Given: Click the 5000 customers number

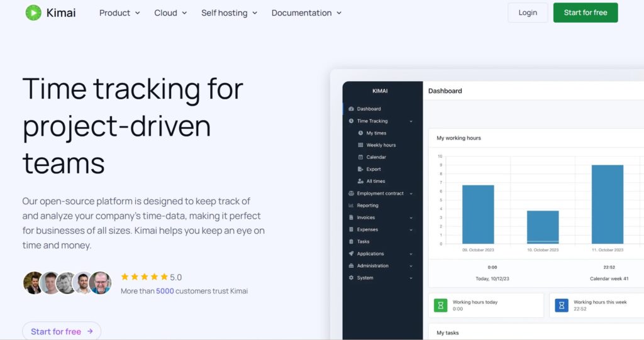Looking at the screenshot, I should (x=165, y=291).
